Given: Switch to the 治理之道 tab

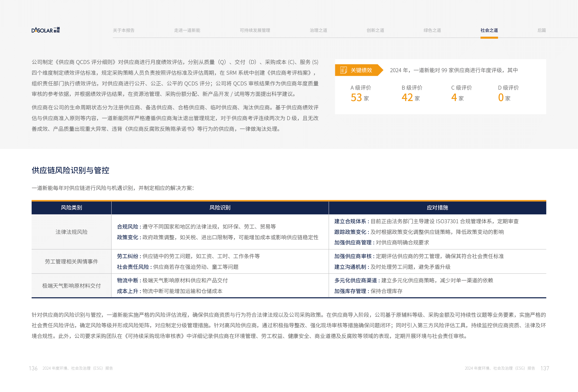Looking at the screenshot, I should [318, 30].
